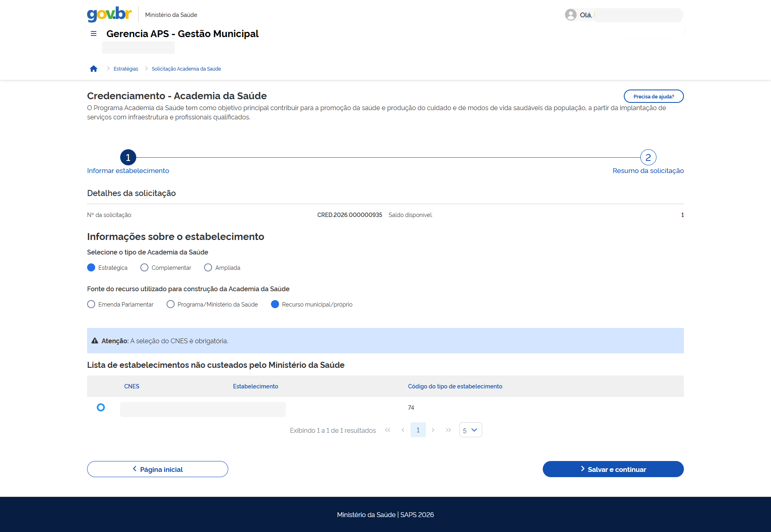Image resolution: width=771 pixels, height=532 pixels.
Task: Return via Página inicial button
Action: tap(157, 469)
